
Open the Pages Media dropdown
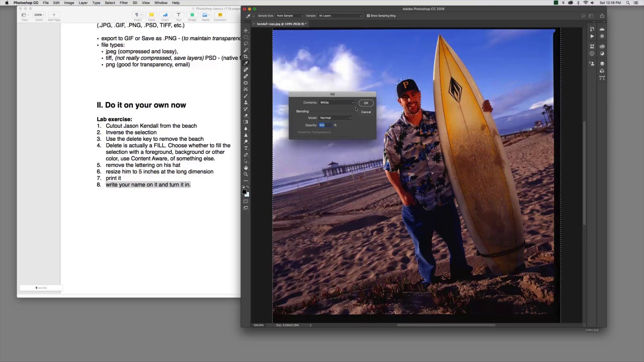click(205, 15)
